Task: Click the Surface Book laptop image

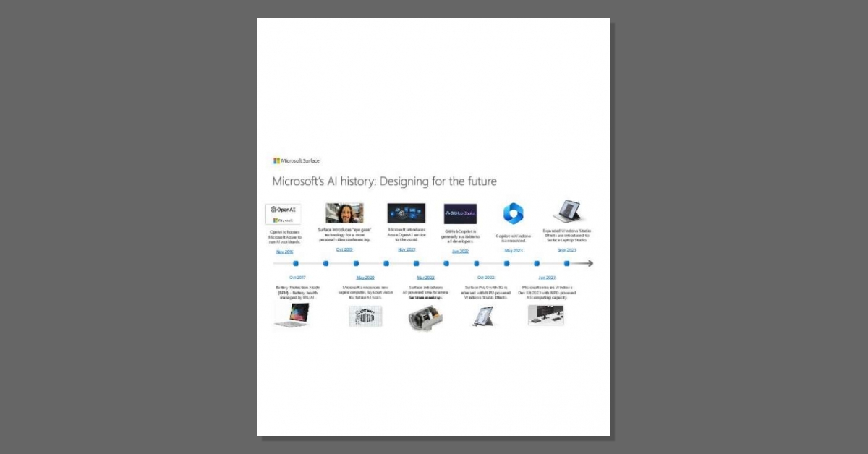Action: (293, 314)
